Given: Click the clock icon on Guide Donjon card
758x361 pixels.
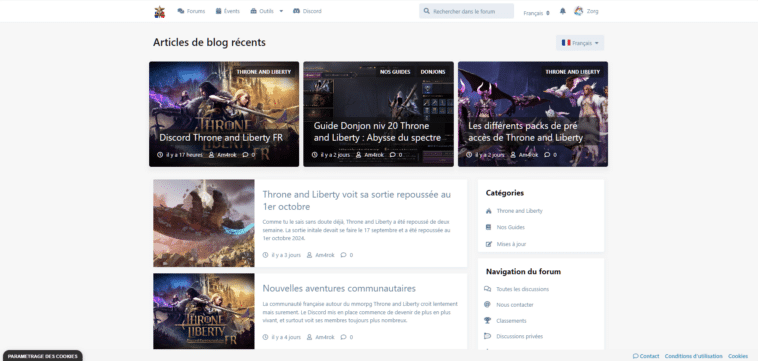Looking at the screenshot, I should 315,155.
